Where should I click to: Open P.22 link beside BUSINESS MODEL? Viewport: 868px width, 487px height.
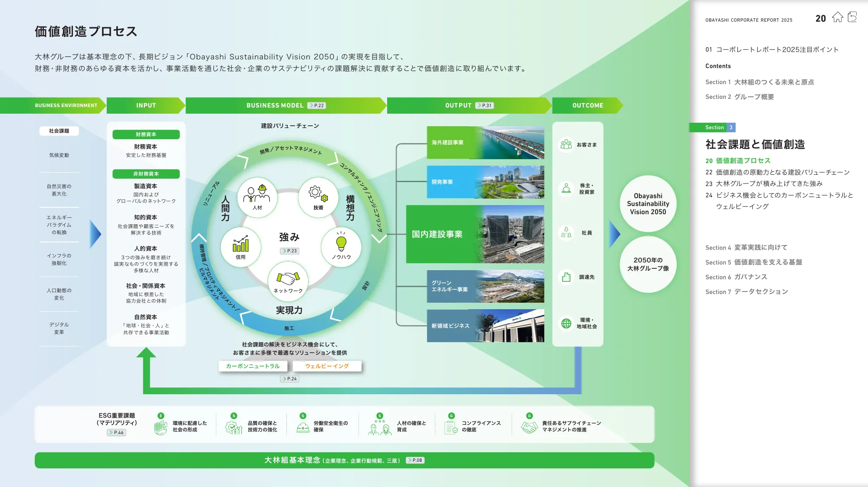point(317,105)
